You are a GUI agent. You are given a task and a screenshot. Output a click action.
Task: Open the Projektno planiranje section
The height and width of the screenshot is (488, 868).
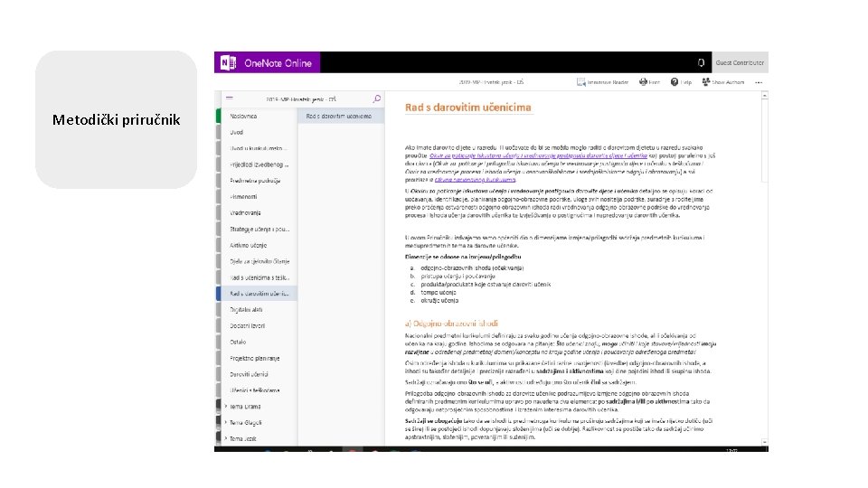257,358
